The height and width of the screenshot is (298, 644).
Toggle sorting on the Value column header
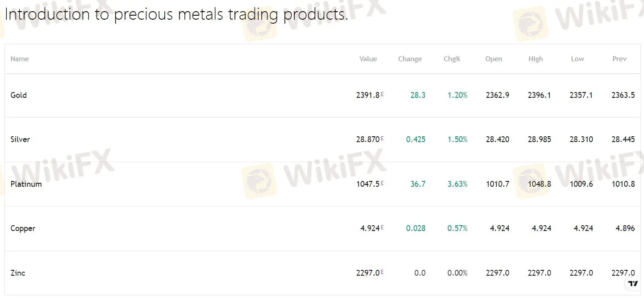click(x=368, y=59)
